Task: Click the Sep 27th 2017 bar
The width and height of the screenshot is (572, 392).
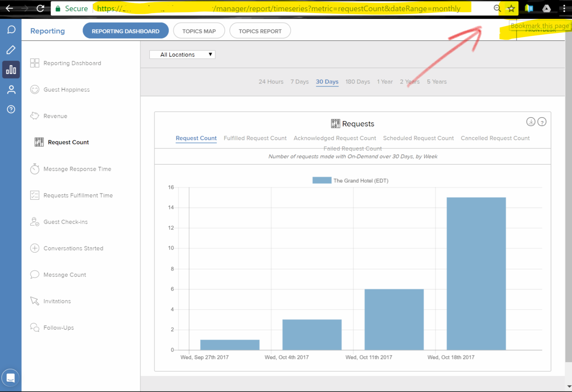Action: point(230,345)
